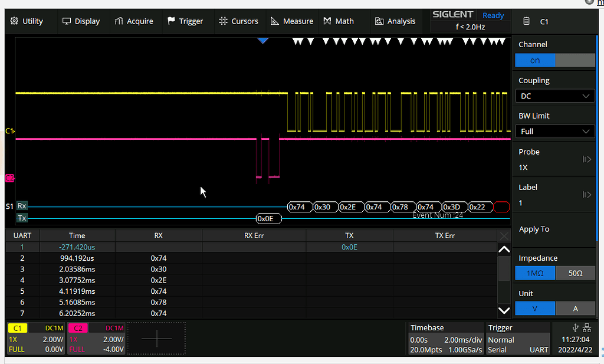Open the Measure menu
The height and width of the screenshot is (364, 604).
[292, 21]
